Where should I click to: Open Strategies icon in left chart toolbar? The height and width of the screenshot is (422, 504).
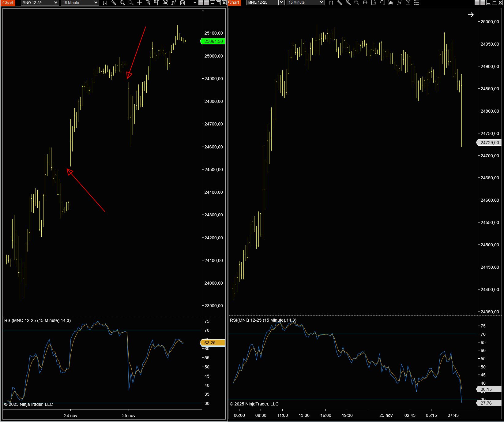174,3
